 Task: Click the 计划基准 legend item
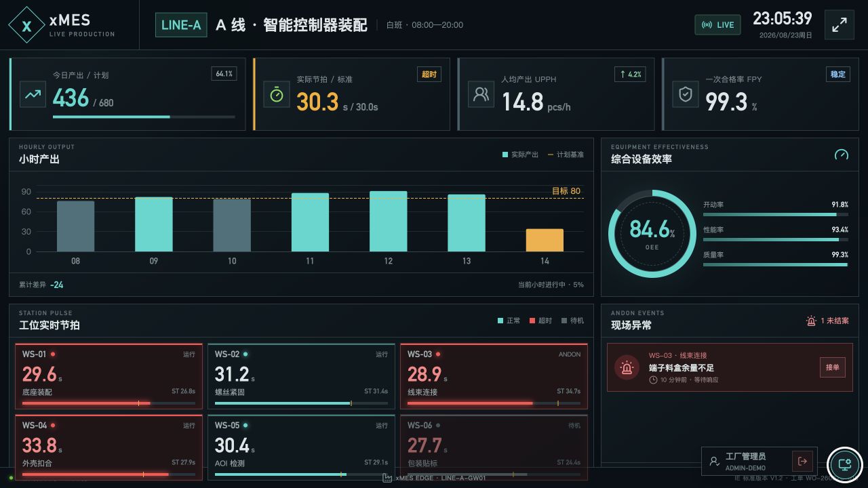[566, 155]
